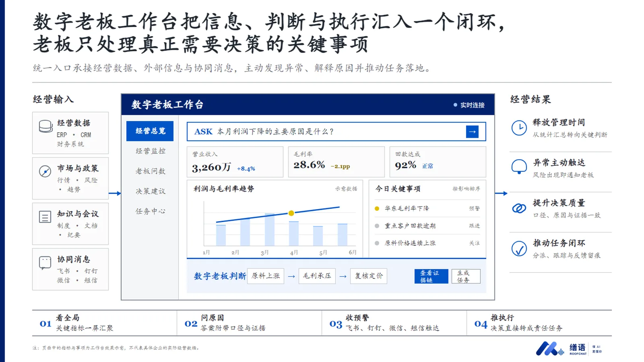644x362 pixels.
Task: Click the 数字老板工作台 header title
Action: [x=167, y=105]
